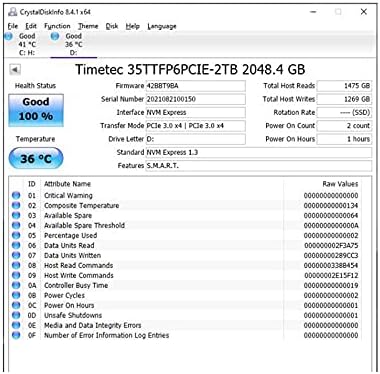
Task: Click the blue status orb for D: drive
Action: coord(55,37)
